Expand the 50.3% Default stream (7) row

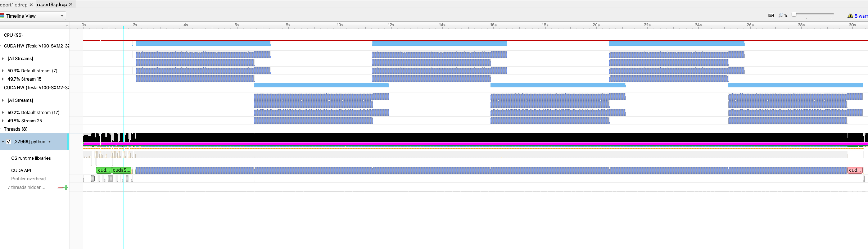pyautogui.click(x=3, y=71)
